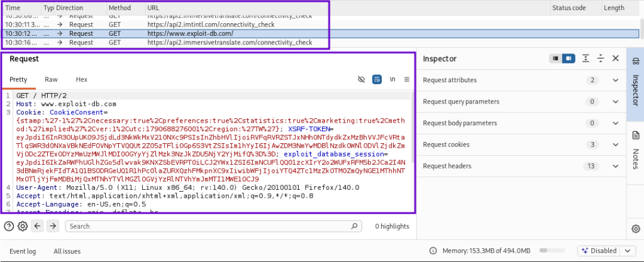This screenshot has height=262, width=644.
Task: Open the Event log
Action: pyautogui.click(x=23, y=251)
